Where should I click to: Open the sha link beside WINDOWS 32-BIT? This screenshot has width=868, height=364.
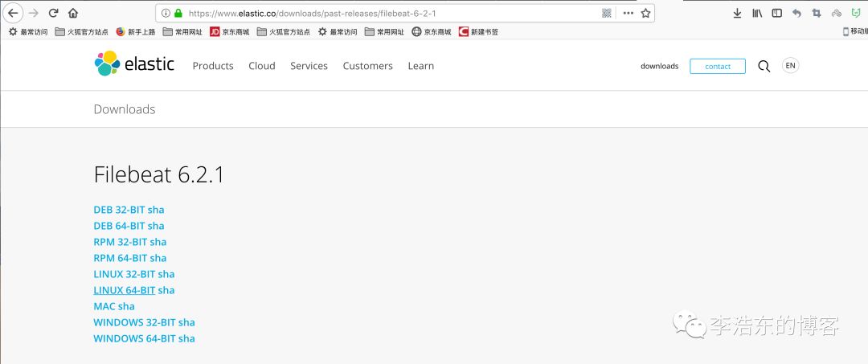click(186, 322)
